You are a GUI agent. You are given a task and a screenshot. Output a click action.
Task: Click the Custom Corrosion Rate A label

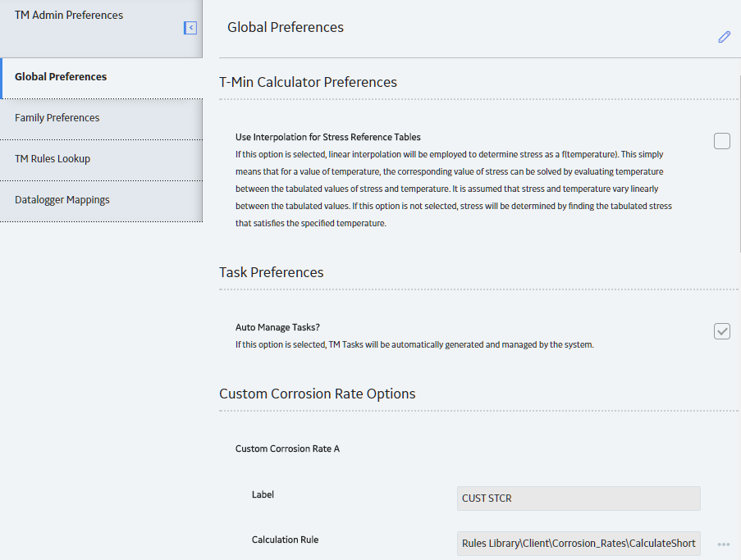click(287, 448)
